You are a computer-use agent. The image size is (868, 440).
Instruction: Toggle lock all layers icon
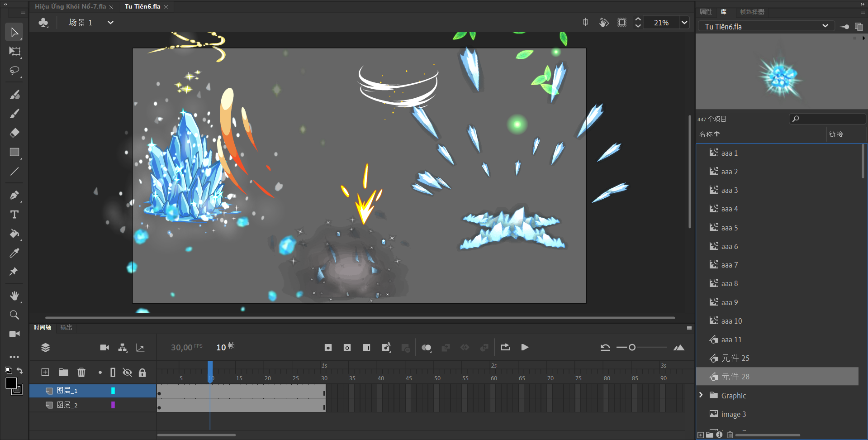[142, 373]
